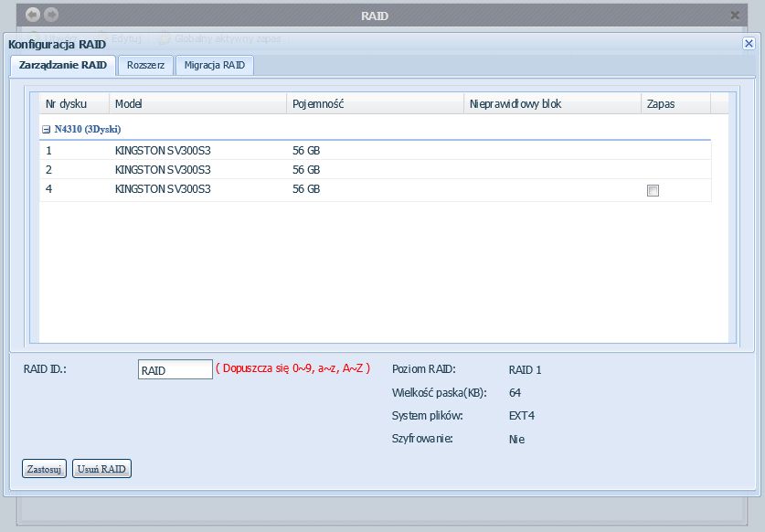Click the Poziom RAID label

coord(423,369)
